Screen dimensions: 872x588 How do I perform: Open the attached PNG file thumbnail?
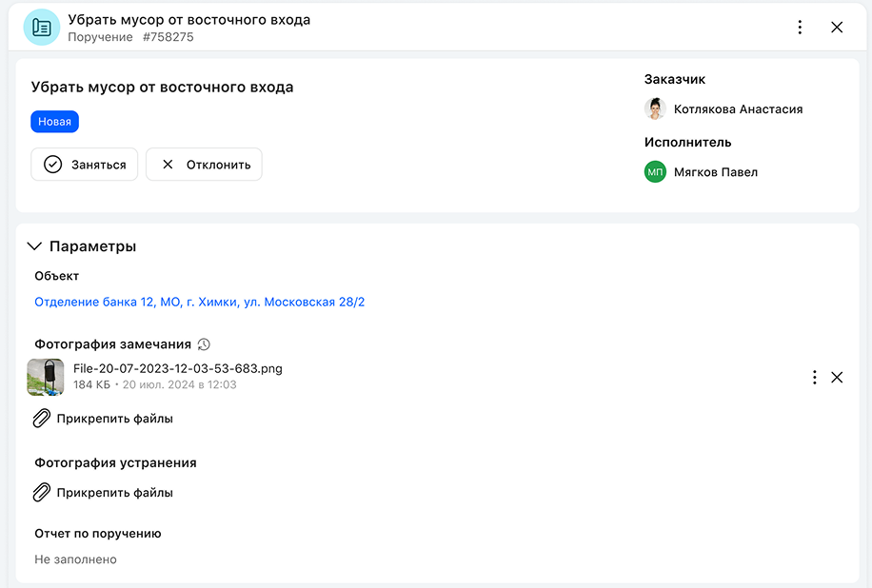coord(46,377)
